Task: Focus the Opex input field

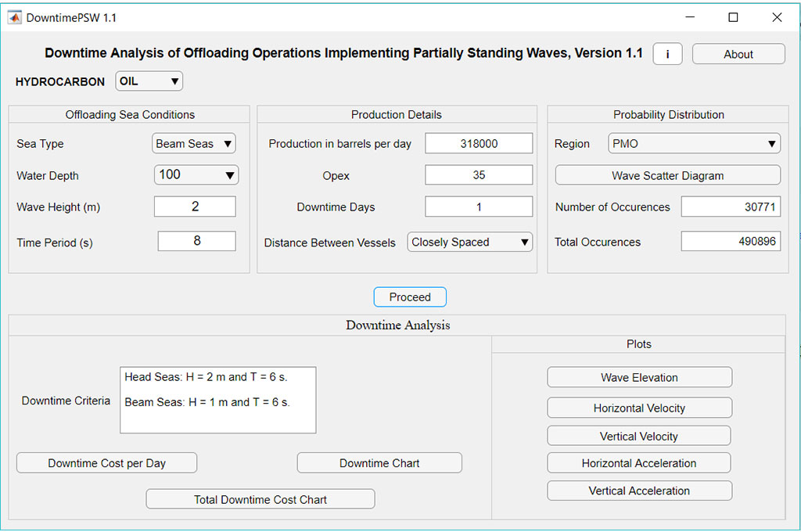Action: pyautogui.click(x=479, y=175)
